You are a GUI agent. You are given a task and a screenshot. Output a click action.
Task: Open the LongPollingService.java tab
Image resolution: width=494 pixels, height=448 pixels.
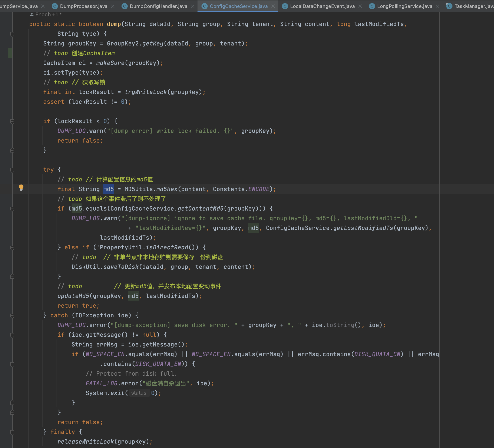point(405,6)
